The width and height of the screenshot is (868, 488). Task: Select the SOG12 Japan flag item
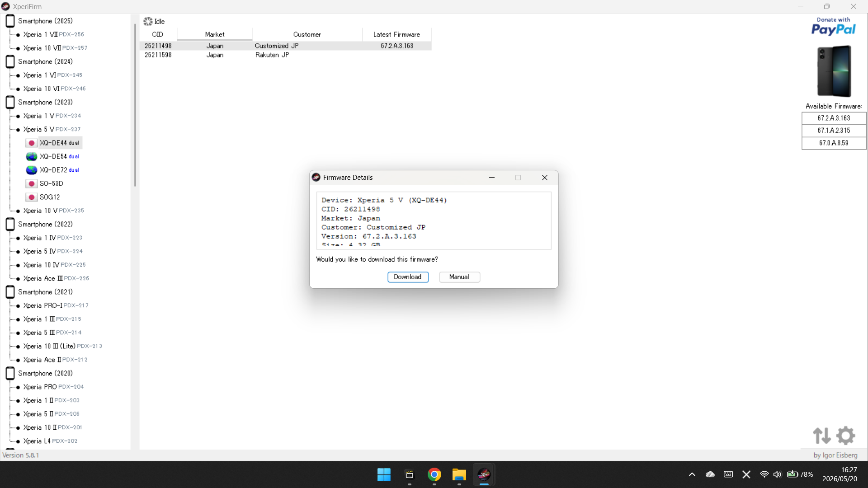pos(43,197)
